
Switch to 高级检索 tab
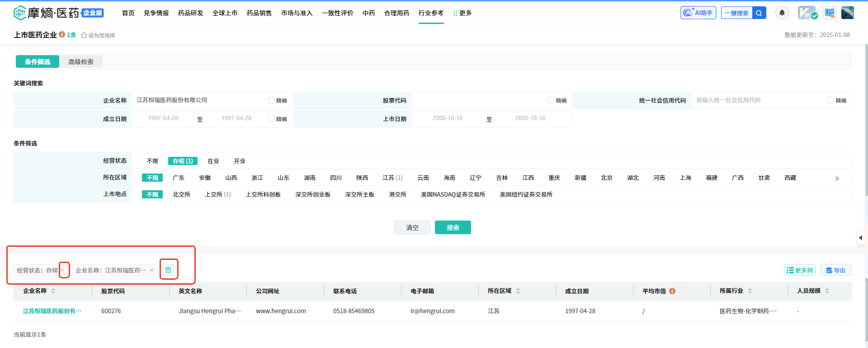[x=81, y=61]
